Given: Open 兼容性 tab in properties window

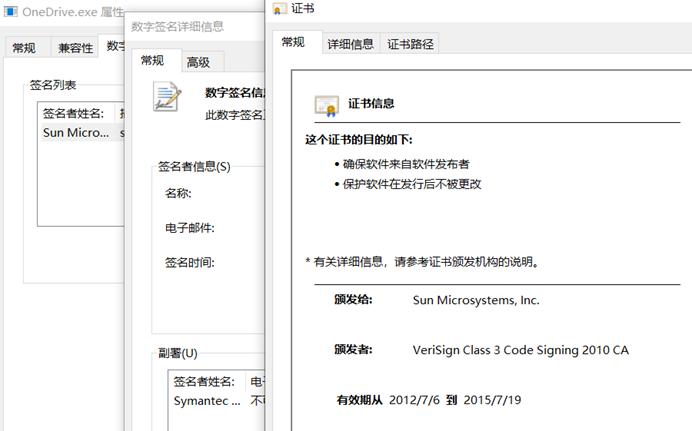Looking at the screenshot, I should coord(75,48).
